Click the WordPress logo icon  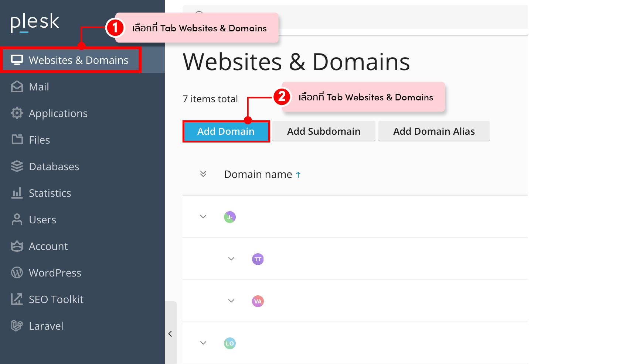click(x=17, y=272)
